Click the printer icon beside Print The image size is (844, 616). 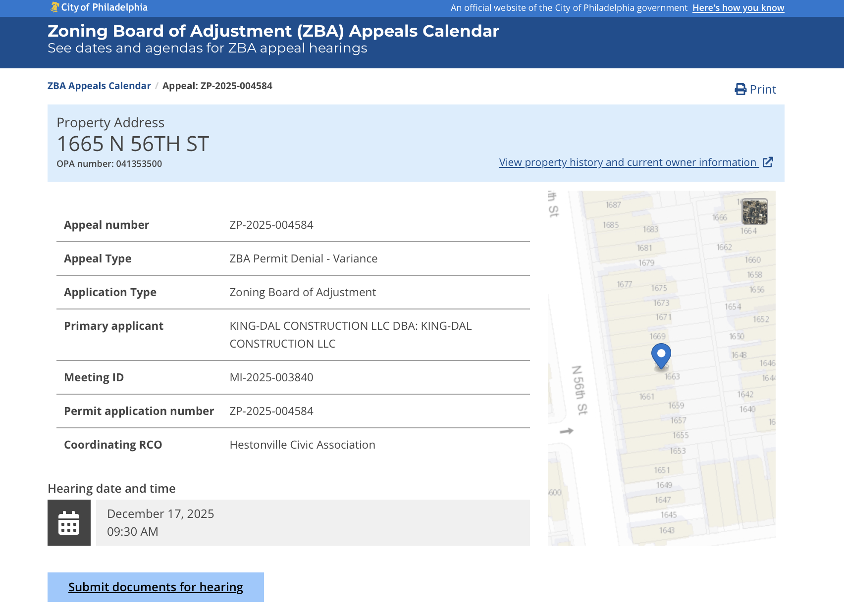[740, 89]
